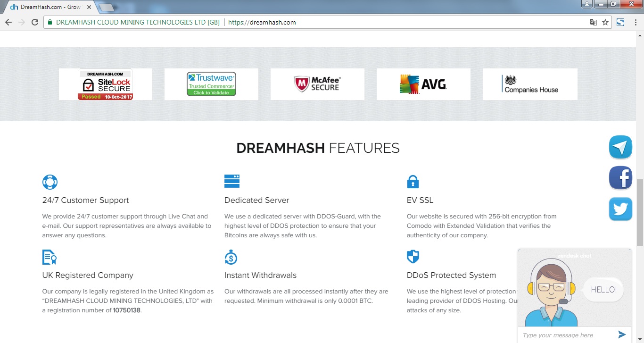
Task: Click the McAfee Secure badge
Action: click(317, 84)
